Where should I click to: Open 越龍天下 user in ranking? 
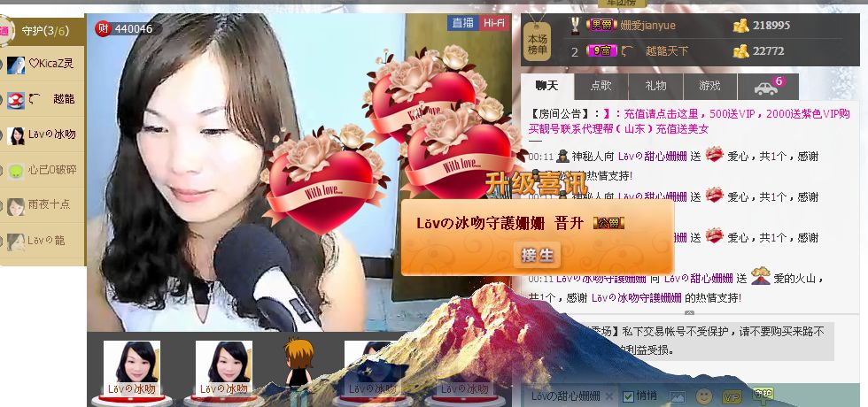coord(667,51)
